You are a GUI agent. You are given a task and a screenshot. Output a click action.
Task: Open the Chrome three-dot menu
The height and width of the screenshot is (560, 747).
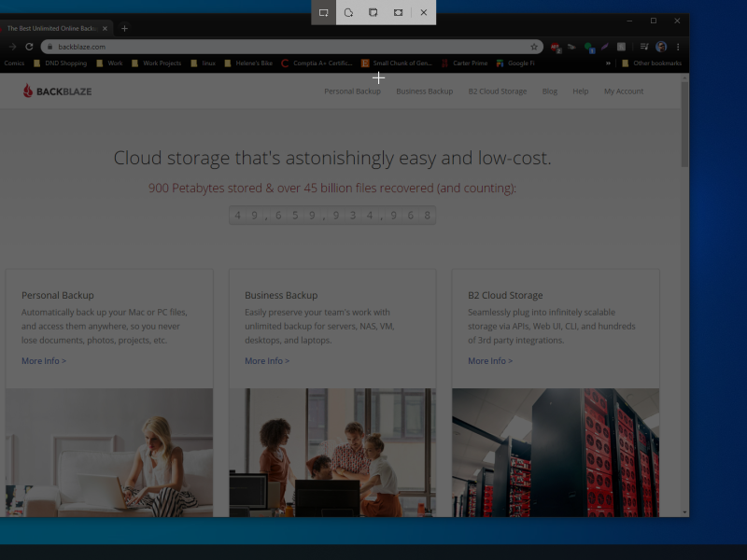coord(678,47)
